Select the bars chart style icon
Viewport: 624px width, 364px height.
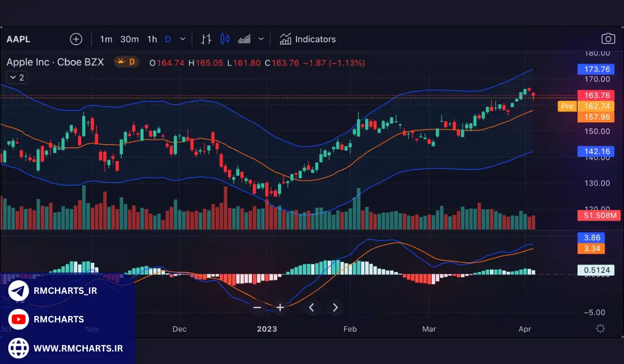point(206,39)
